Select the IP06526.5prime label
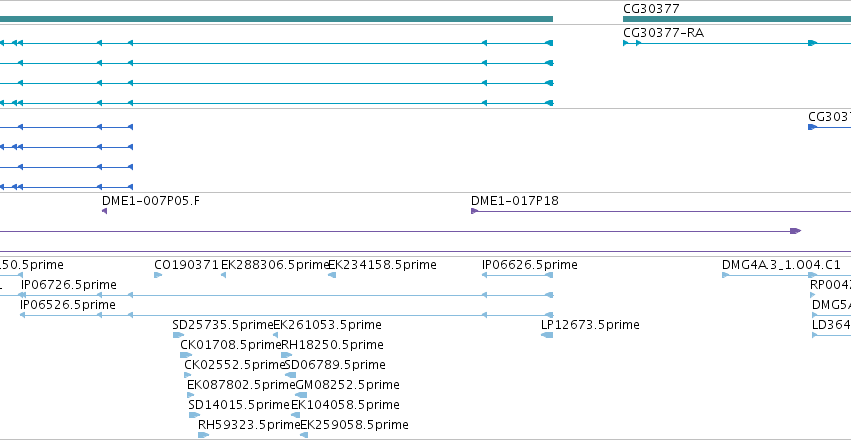The image size is (851, 440). pyautogui.click(x=68, y=305)
